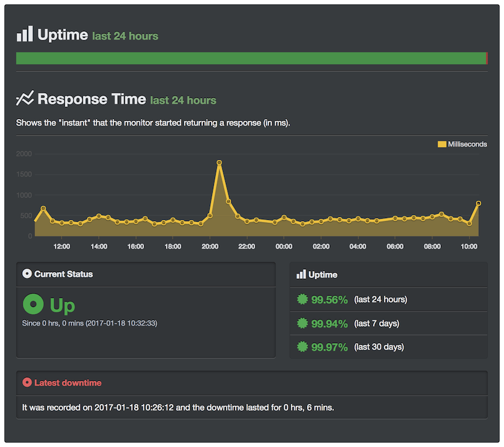Select 'last 24 hours' beside the Uptime heading
The width and height of the screenshot is (504, 447).
124,36
